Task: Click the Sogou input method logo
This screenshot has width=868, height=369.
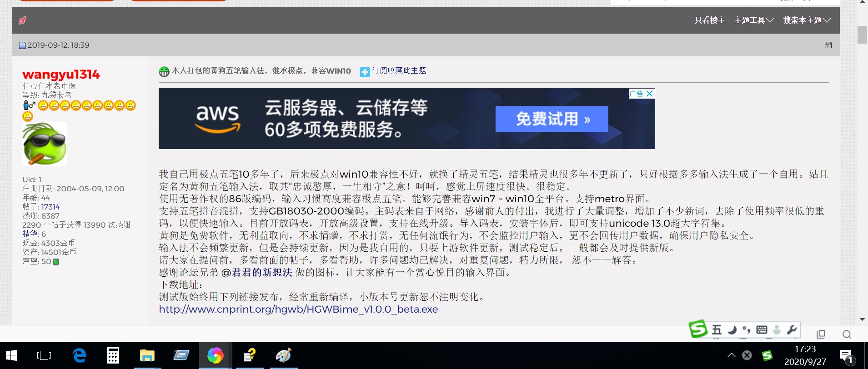Action: coord(698,329)
